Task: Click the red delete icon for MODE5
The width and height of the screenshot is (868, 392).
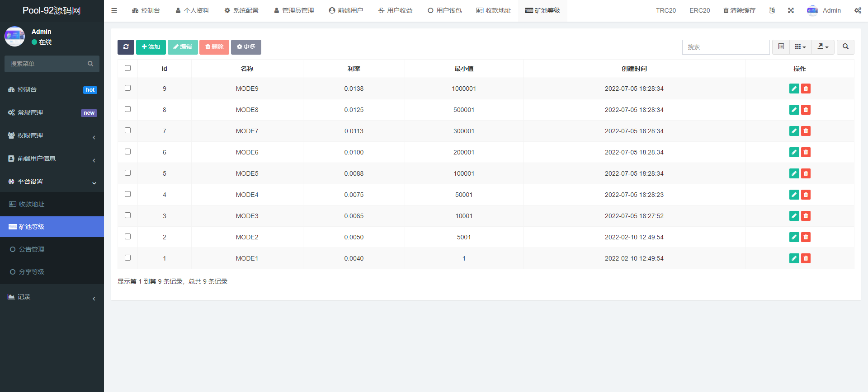Action: click(806, 173)
